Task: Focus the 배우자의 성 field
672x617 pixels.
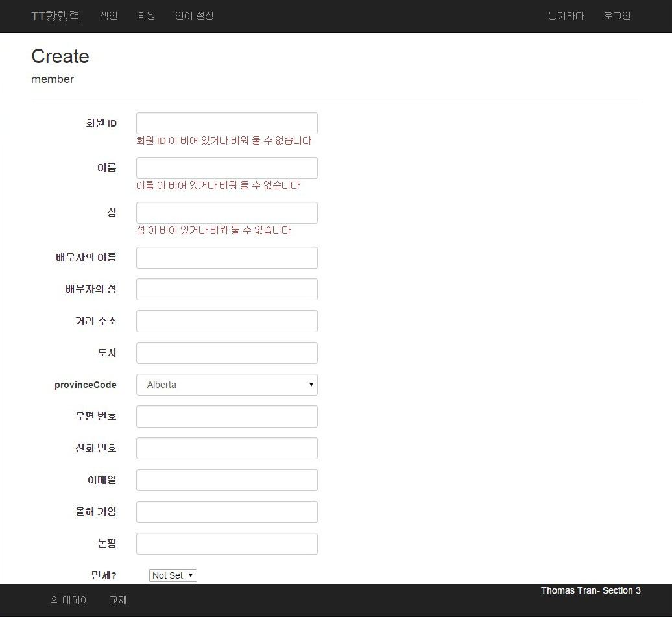Action: [x=226, y=289]
